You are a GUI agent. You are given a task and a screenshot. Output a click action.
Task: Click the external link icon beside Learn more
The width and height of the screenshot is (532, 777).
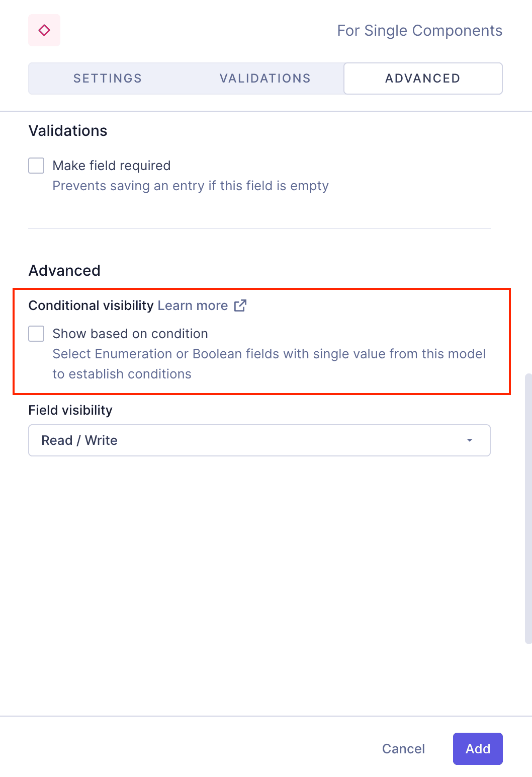[240, 305]
